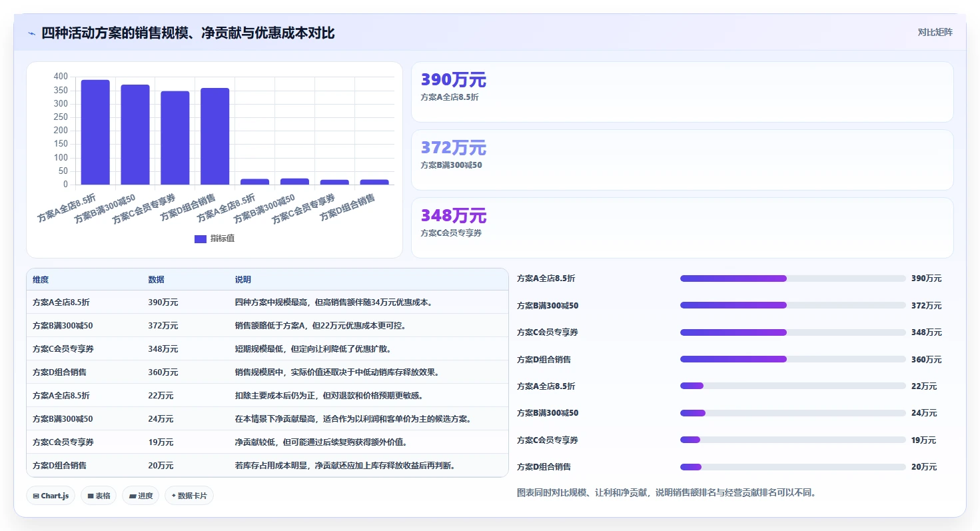
Task: Click the 390万元 value beside progress bar
Action: click(927, 278)
